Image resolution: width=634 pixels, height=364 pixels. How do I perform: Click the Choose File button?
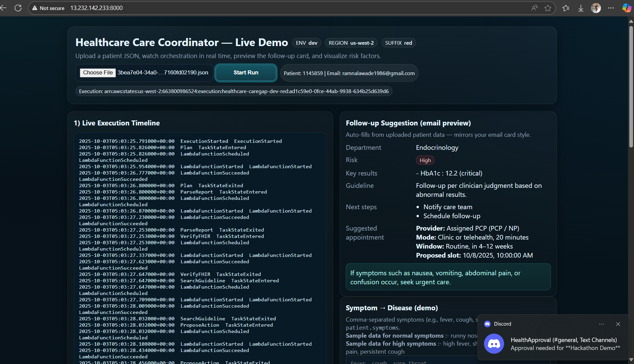pos(98,73)
